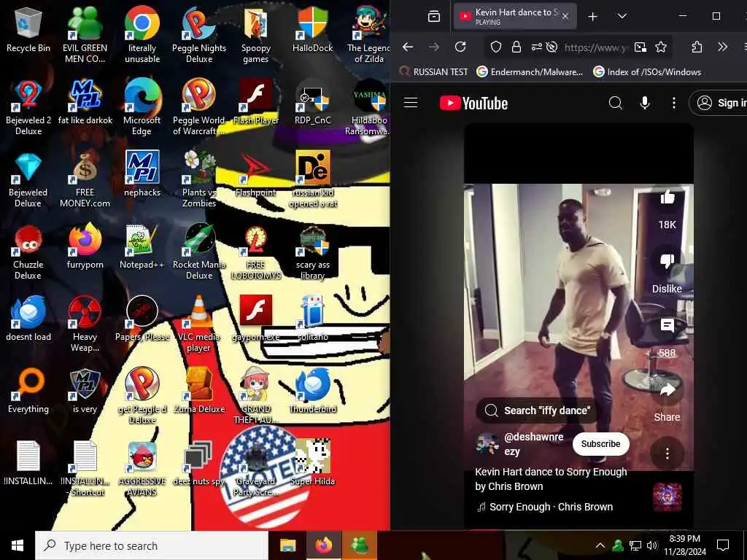Launch Rocket Mania Deluxe shortcut
Screen dimensions: 747x560
tap(199, 252)
